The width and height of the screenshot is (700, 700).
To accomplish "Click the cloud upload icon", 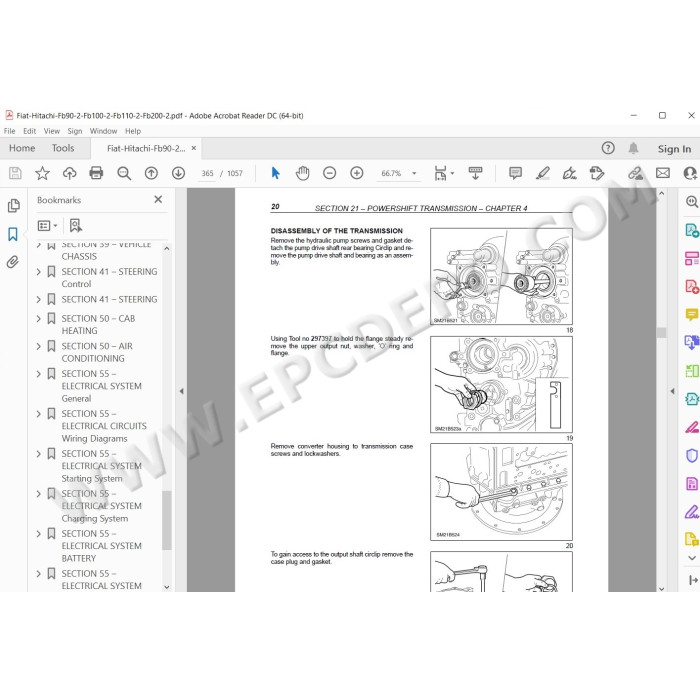I will click(x=69, y=173).
